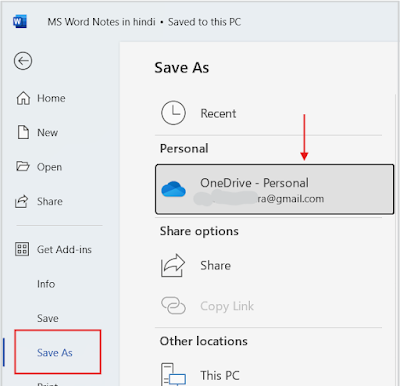The height and width of the screenshot is (386, 400).
Task: Click the Share icon in left sidebar
Action: (x=22, y=202)
